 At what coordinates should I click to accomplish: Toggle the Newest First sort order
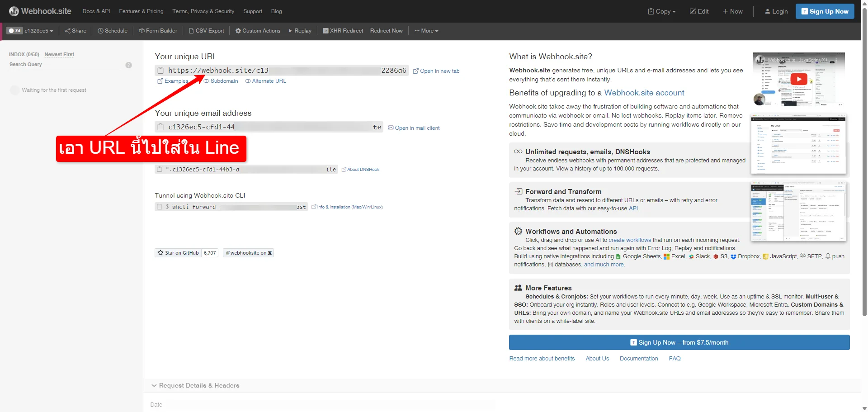[59, 54]
